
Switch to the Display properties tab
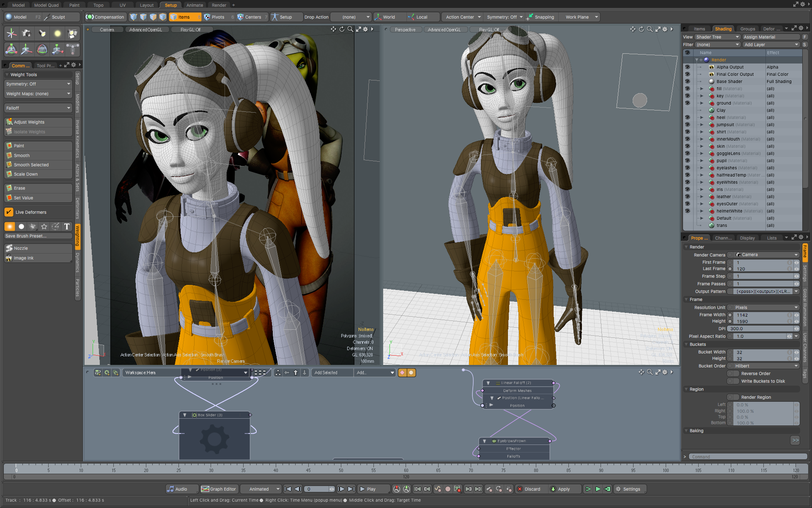click(747, 238)
